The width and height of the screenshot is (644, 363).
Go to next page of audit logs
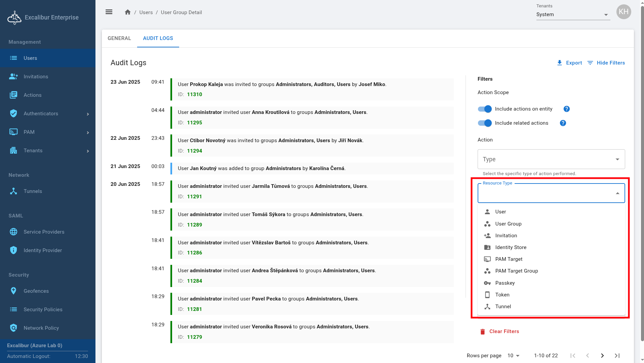[602, 356]
